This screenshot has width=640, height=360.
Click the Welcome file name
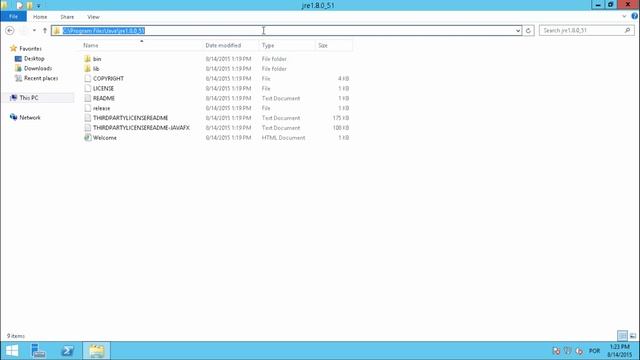[x=104, y=138]
